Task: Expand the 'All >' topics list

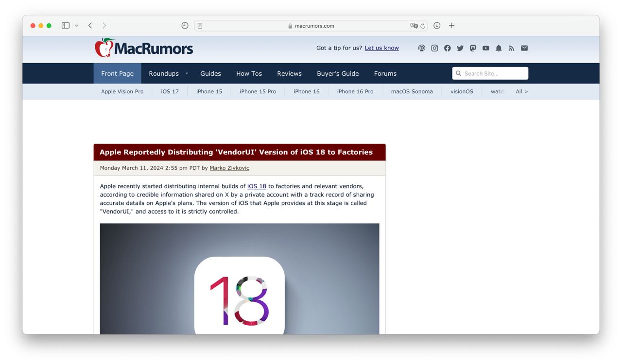Action: pyautogui.click(x=521, y=91)
